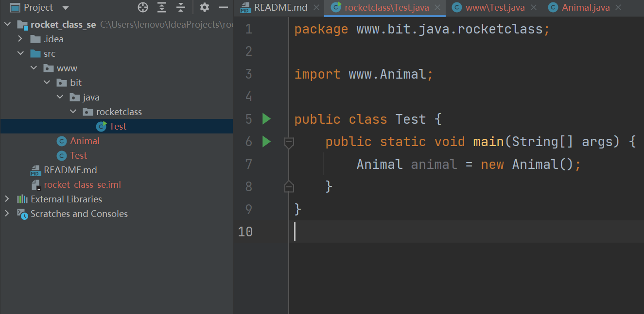Screen dimensions: 644x314
Task: Hide the Project tool window
Action: (x=224, y=7)
